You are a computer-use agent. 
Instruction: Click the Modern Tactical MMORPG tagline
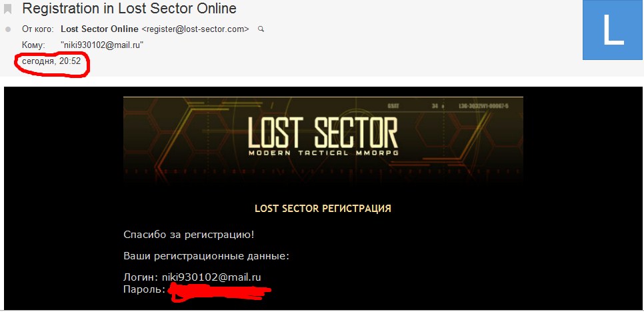[x=323, y=153]
